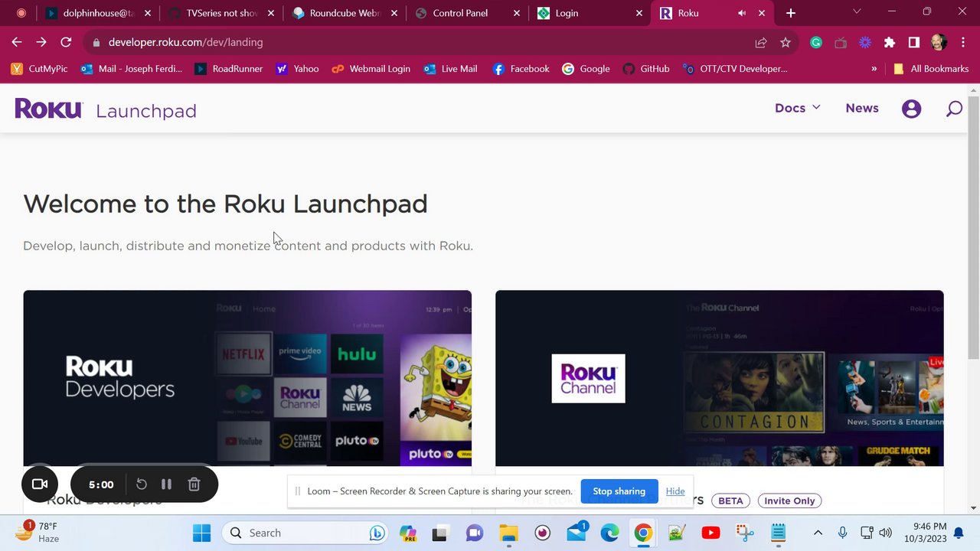Open the RoadRunner bookmark
This screenshot has width=980, height=551.
228,69
